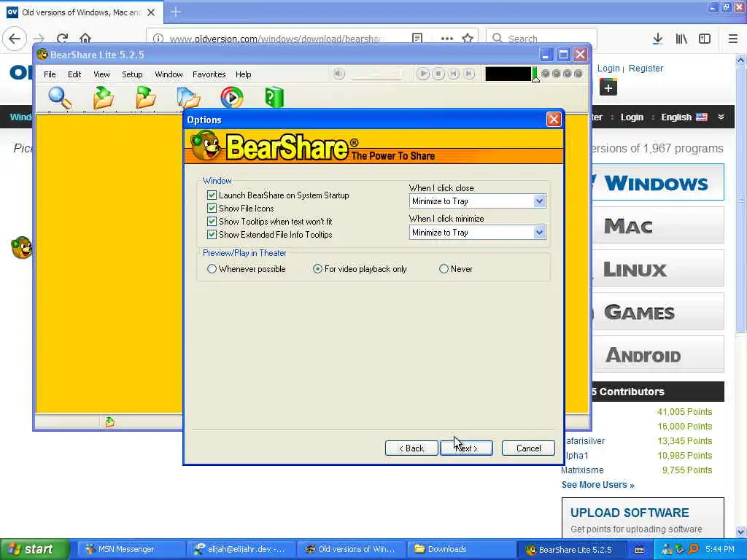Open the Windows category banner on webpage
The width and height of the screenshot is (747, 560).
click(x=658, y=183)
